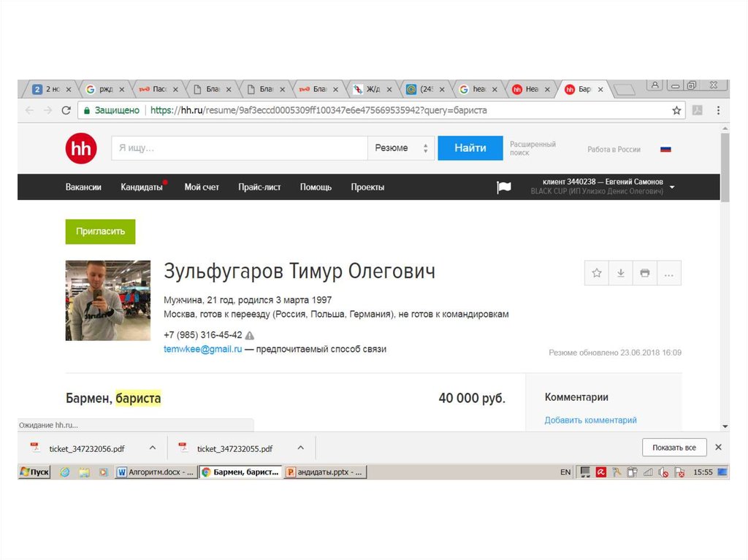Viewport: 748px width, 560px height.
Task: Open the Вакансии menu item
Action: click(x=83, y=188)
